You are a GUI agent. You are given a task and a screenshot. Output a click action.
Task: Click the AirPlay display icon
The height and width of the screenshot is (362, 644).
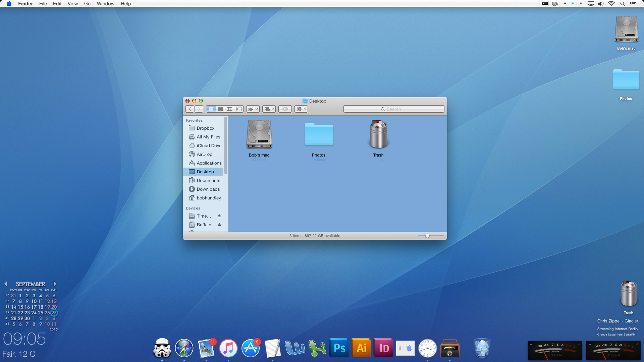pyautogui.click(x=591, y=4)
